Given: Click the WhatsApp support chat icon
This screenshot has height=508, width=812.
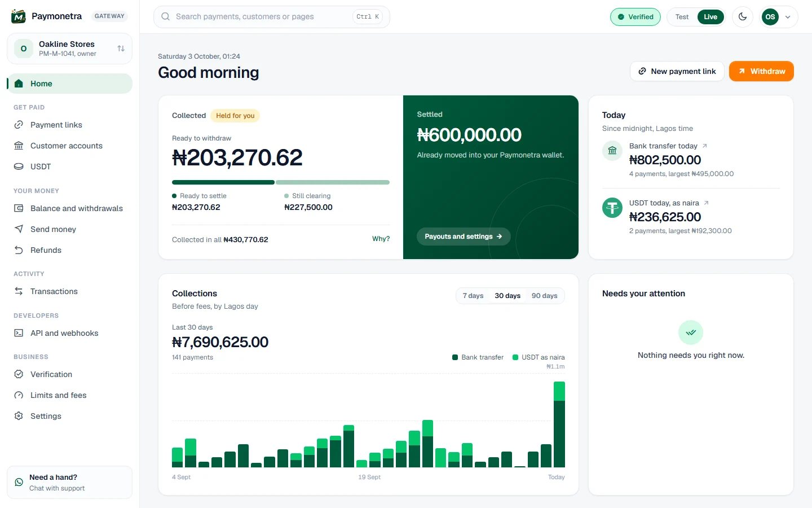Looking at the screenshot, I should (x=19, y=483).
